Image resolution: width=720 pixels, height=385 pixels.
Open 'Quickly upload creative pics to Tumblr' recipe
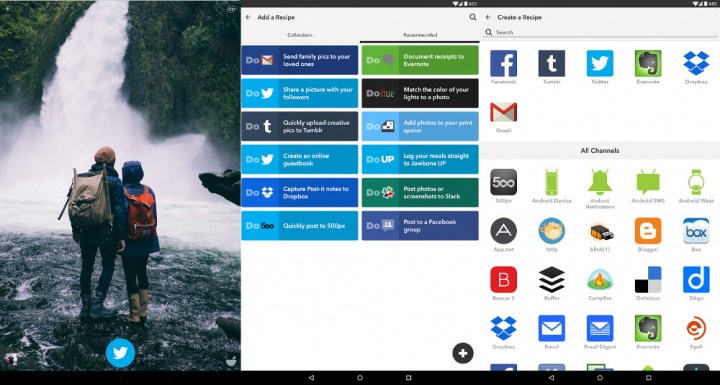click(x=300, y=126)
